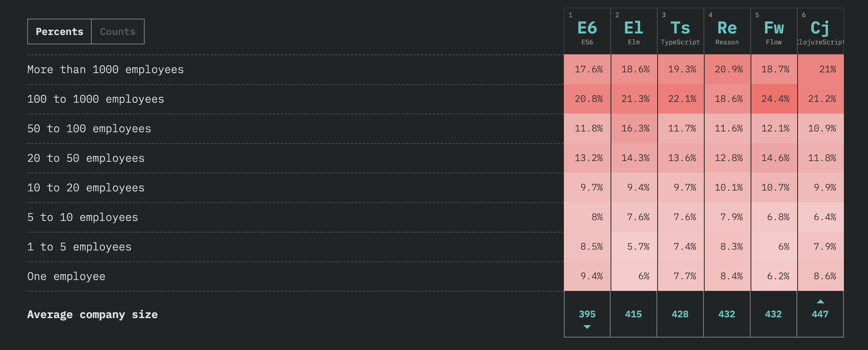The height and width of the screenshot is (350, 868).
Task: Click the Fw Flow column header
Action: click(x=773, y=31)
